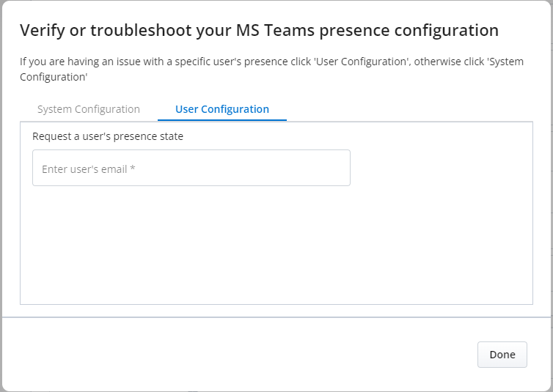
Task: Click the 'Request a user's presence state' label
Action: click(x=108, y=136)
